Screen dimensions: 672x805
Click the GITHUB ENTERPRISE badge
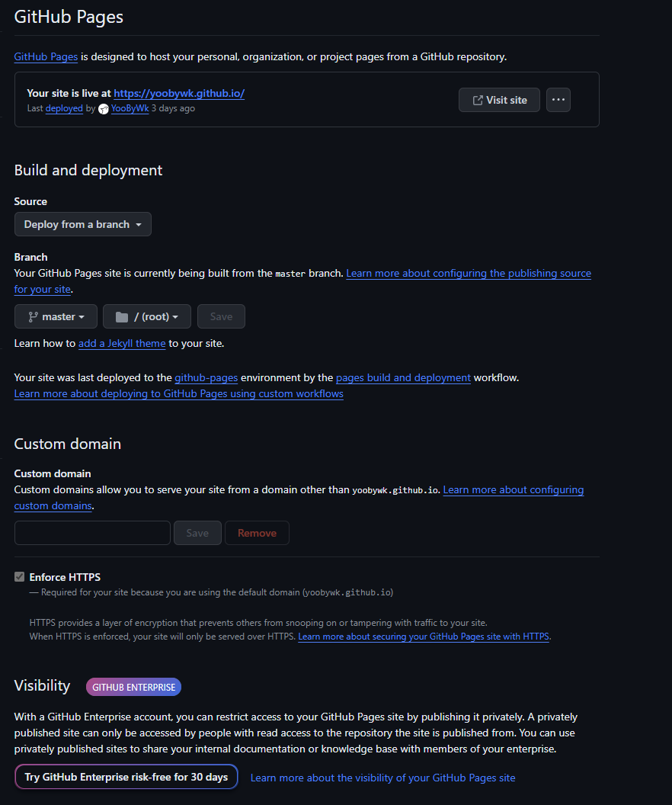click(x=133, y=687)
